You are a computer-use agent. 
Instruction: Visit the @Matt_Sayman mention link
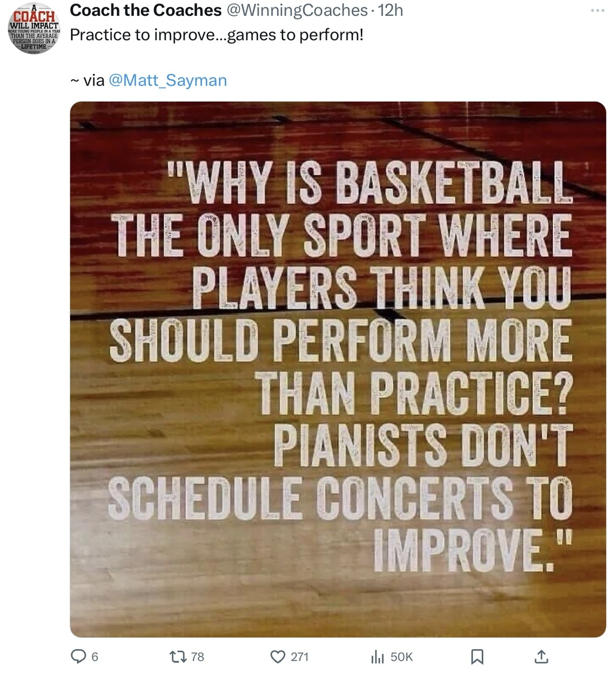(x=168, y=80)
